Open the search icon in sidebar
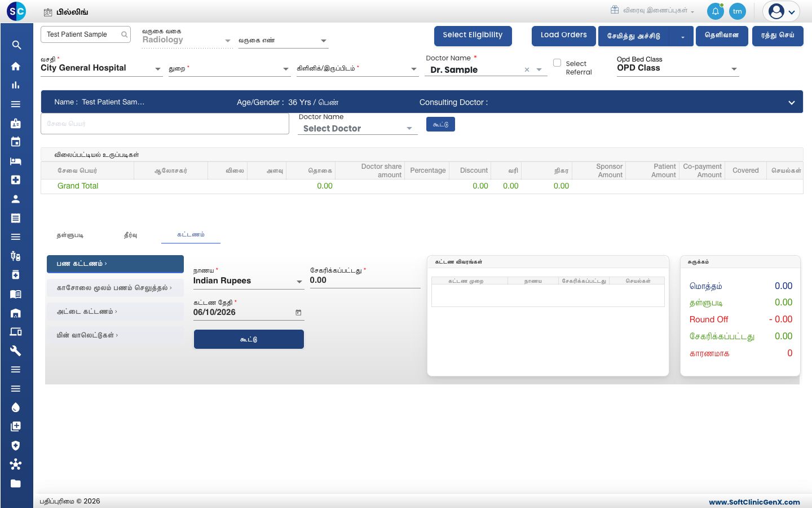Screen dimensions: 812x508 pyautogui.click(x=16, y=45)
